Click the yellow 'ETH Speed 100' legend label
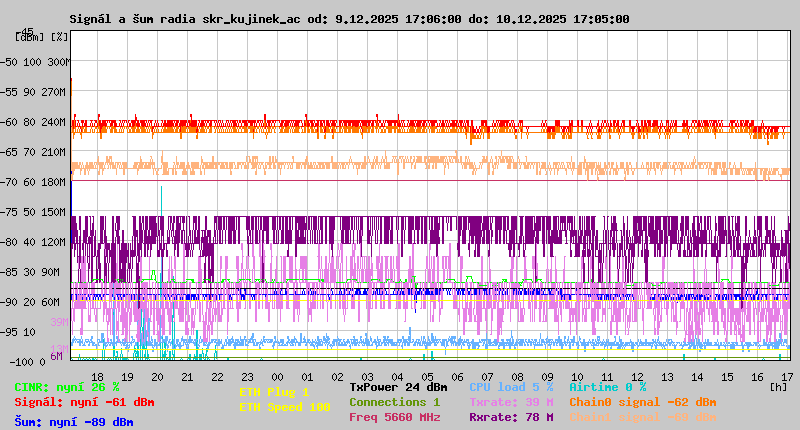 coord(284,407)
